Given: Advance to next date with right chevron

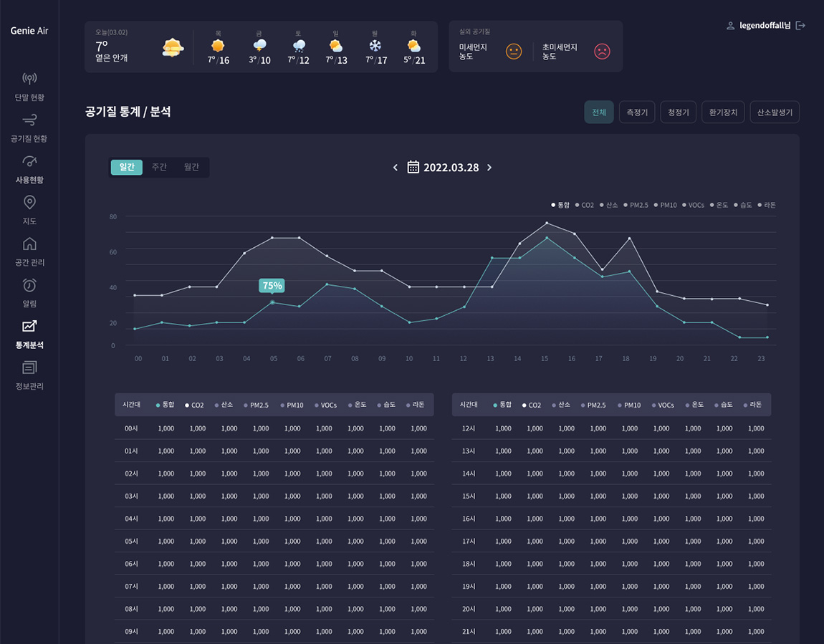Looking at the screenshot, I should (489, 168).
